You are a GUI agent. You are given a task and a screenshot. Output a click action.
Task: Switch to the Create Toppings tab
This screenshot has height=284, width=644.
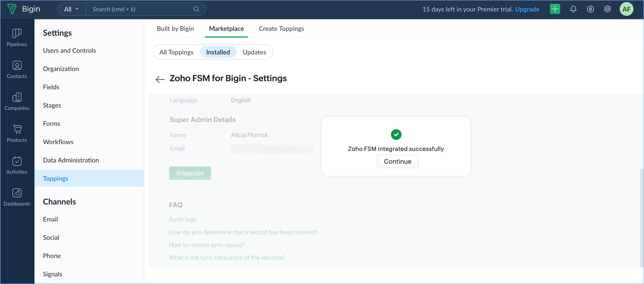tap(281, 28)
